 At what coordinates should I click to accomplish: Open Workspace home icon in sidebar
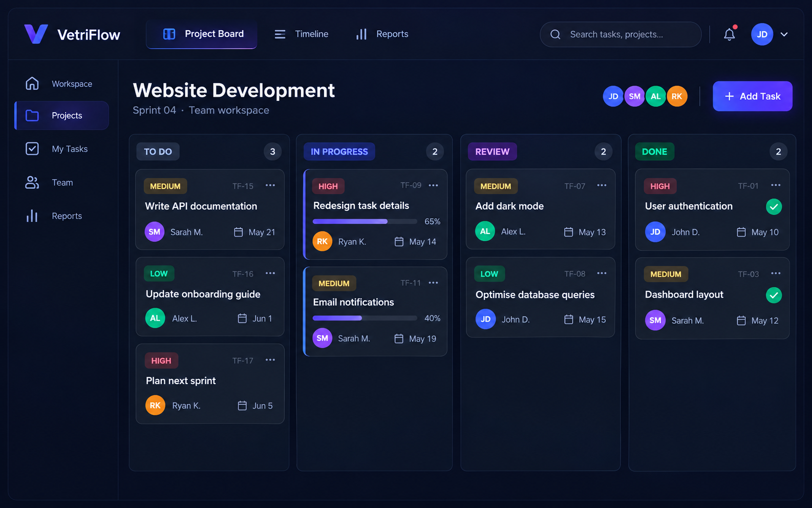click(32, 83)
